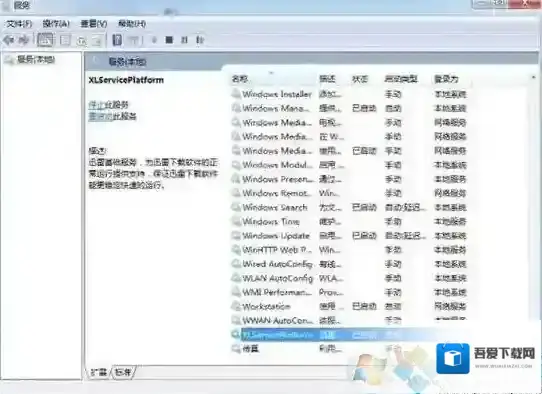Open the 查看(V) menu
The image size is (542, 394).
[x=94, y=24]
